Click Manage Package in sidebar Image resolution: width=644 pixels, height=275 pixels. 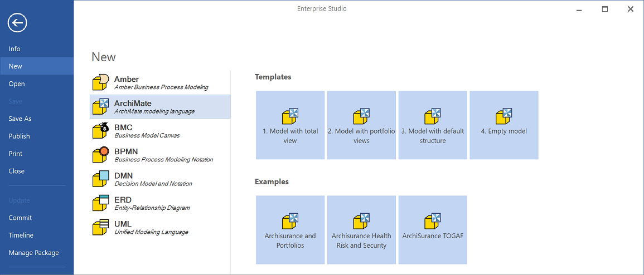tap(33, 253)
